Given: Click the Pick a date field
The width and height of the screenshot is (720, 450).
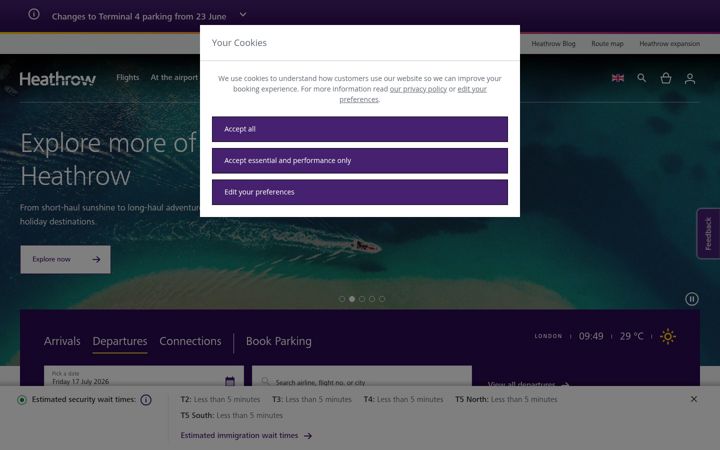Looking at the screenshot, I should [x=144, y=377].
